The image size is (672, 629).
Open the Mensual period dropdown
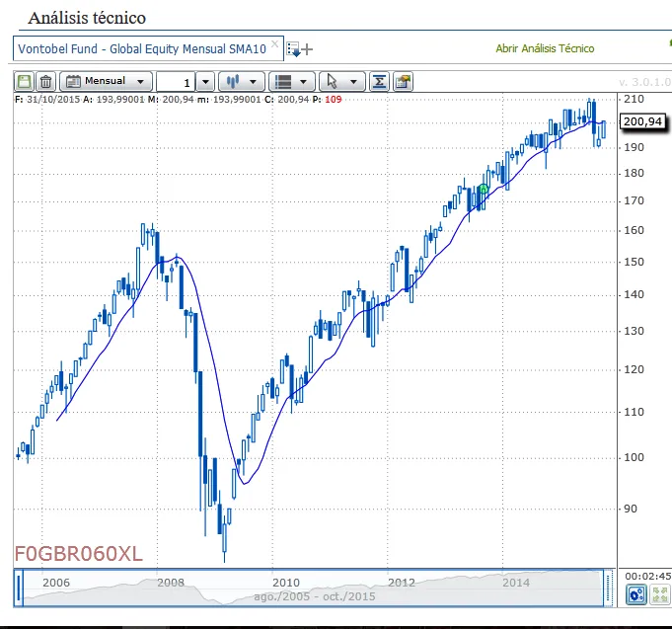[107, 81]
